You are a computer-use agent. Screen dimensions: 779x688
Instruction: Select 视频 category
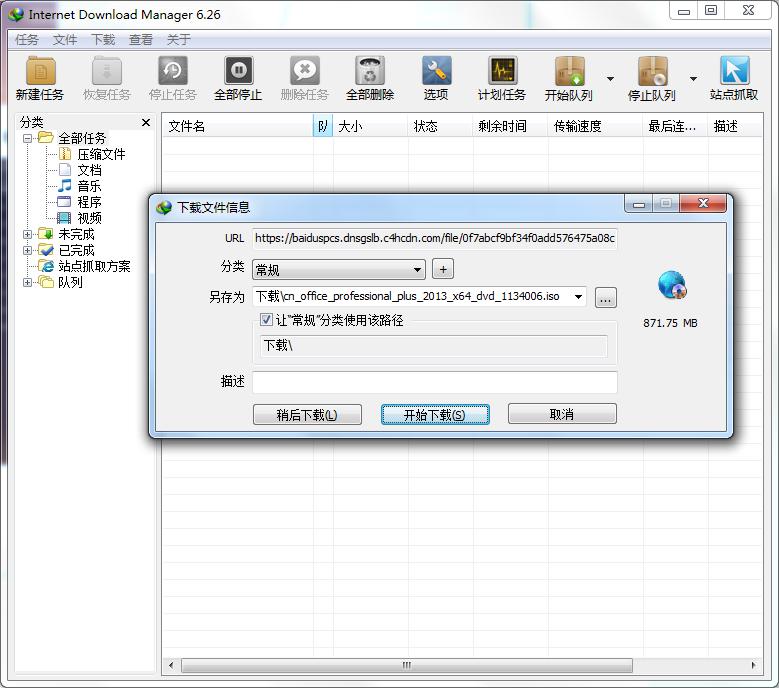coord(89,218)
